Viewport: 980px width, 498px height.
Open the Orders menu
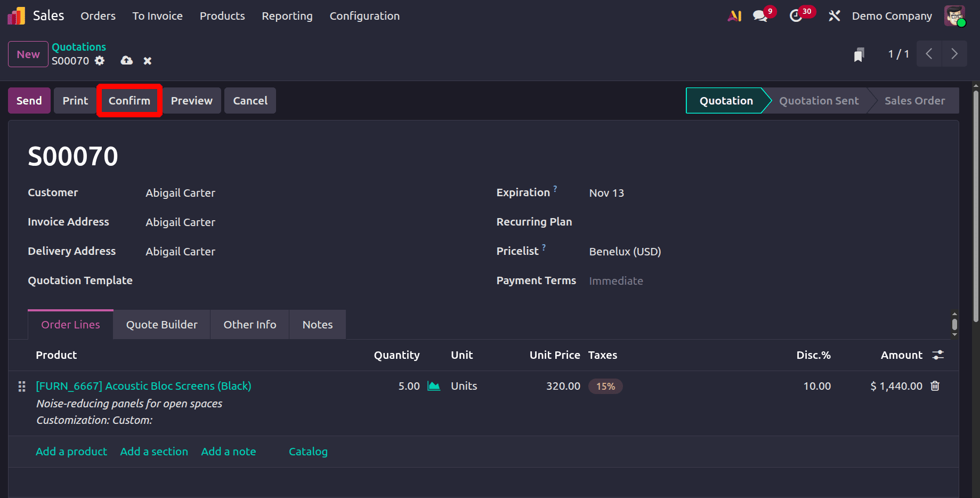98,16
